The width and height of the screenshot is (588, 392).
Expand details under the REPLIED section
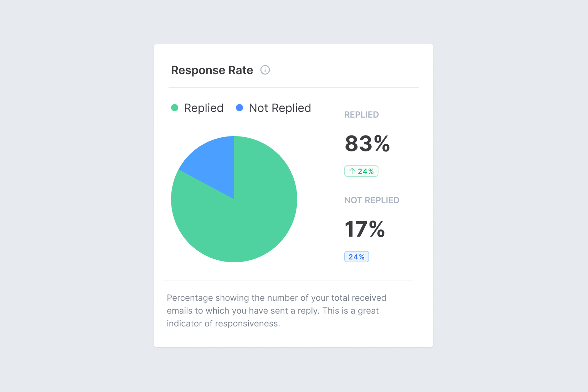tap(361, 114)
